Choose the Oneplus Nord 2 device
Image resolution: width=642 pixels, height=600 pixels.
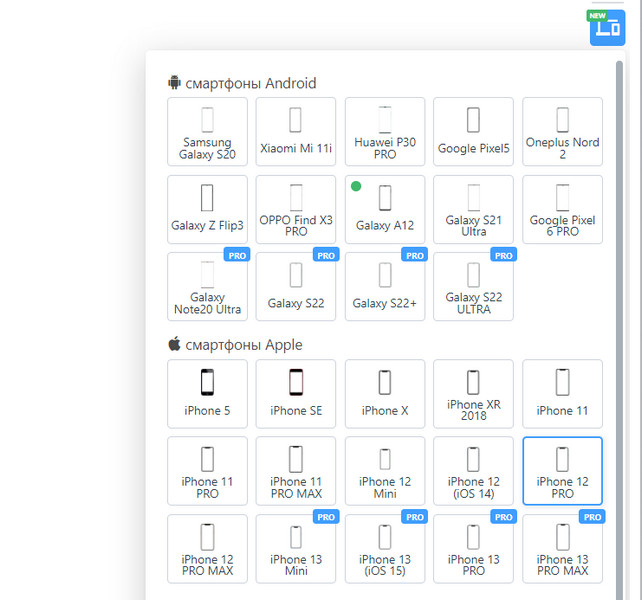[562, 131]
